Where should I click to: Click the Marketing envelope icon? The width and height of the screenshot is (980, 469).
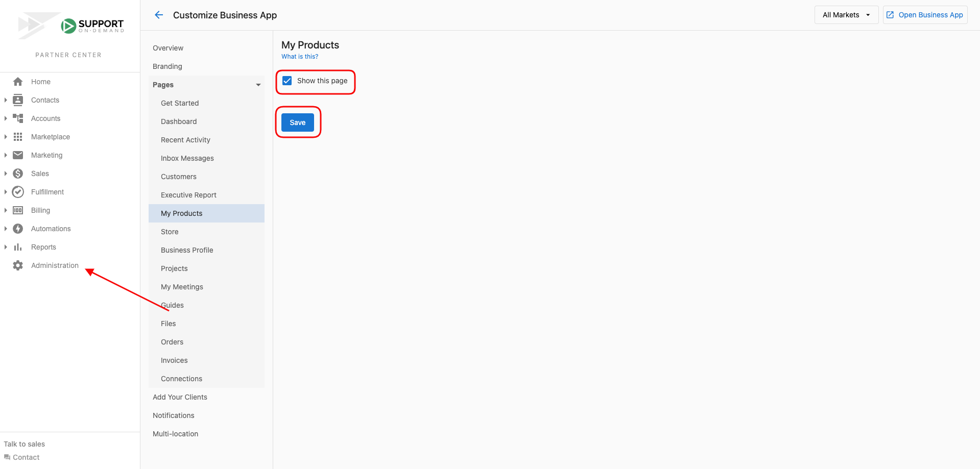(18, 155)
